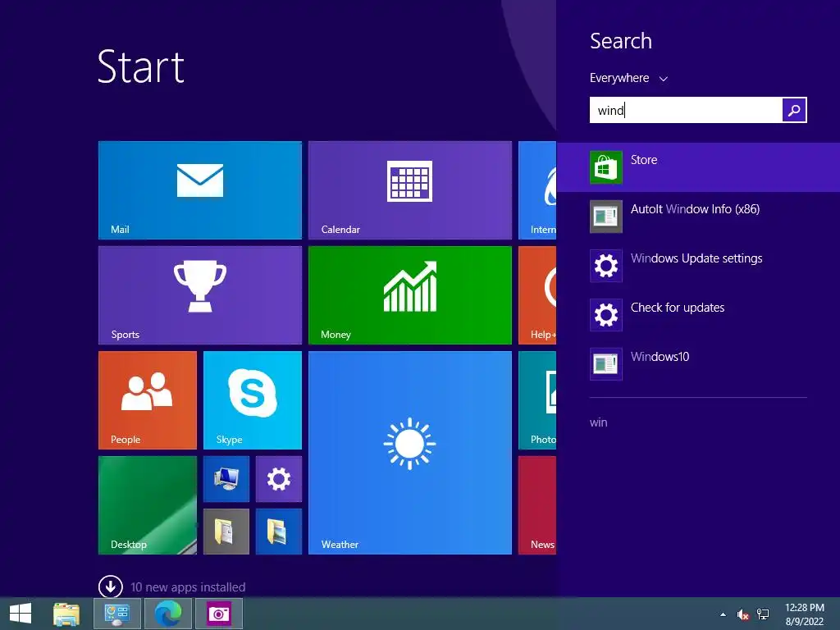Select the Windows10 search result
The image size is (840, 630).
click(x=698, y=364)
